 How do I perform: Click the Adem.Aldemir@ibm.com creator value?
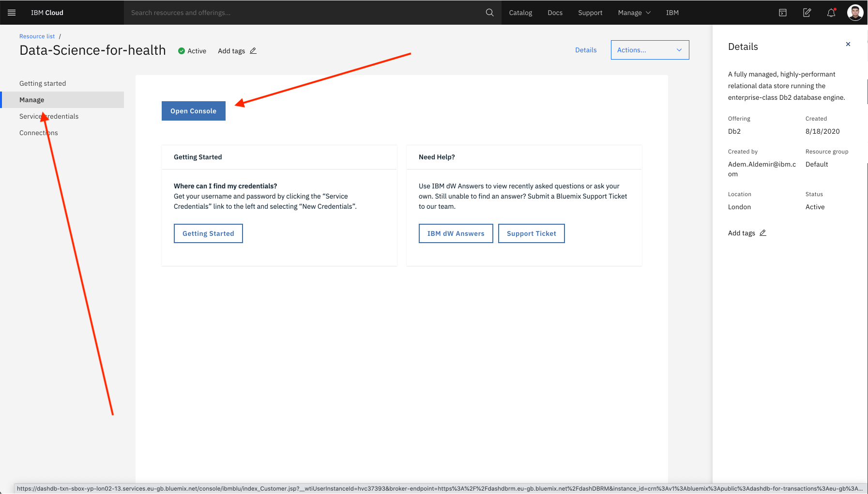click(x=762, y=169)
